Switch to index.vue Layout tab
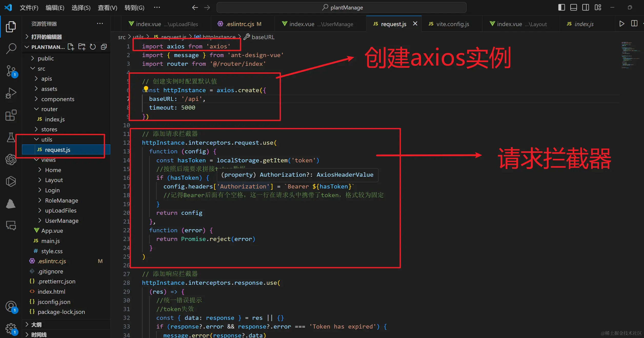Image resolution: width=644 pixels, height=338 pixels. coord(520,24)
